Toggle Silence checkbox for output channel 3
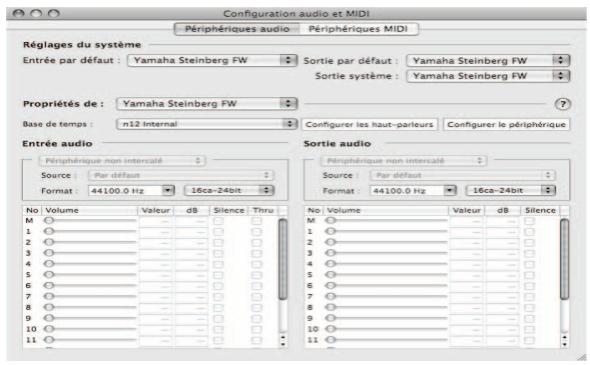This screenshot has height=365, width=590. coord(529,254)
